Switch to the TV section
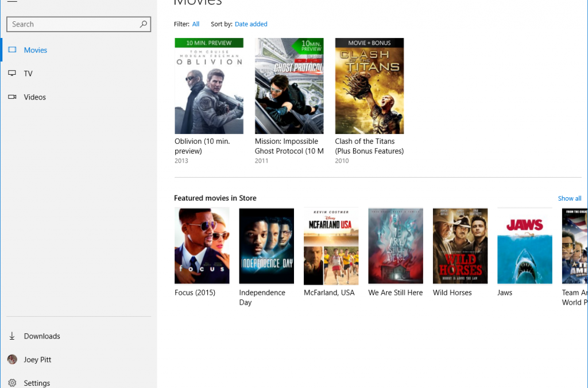The width and height of the screenshot is (588, 388). click(28, 74)
